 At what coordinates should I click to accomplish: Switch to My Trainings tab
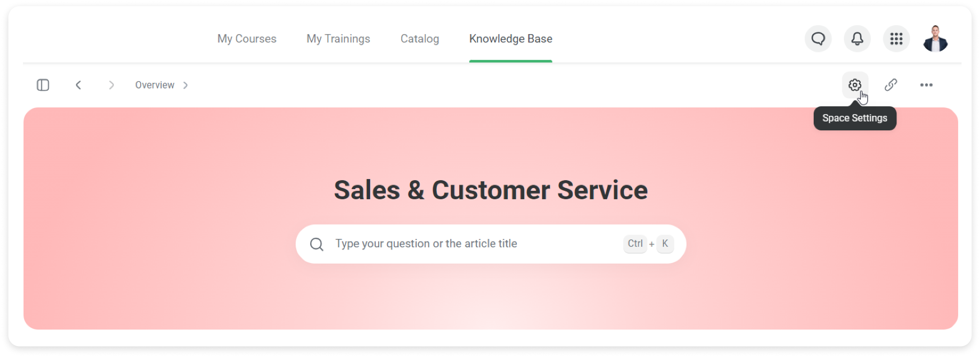point(338,38)
